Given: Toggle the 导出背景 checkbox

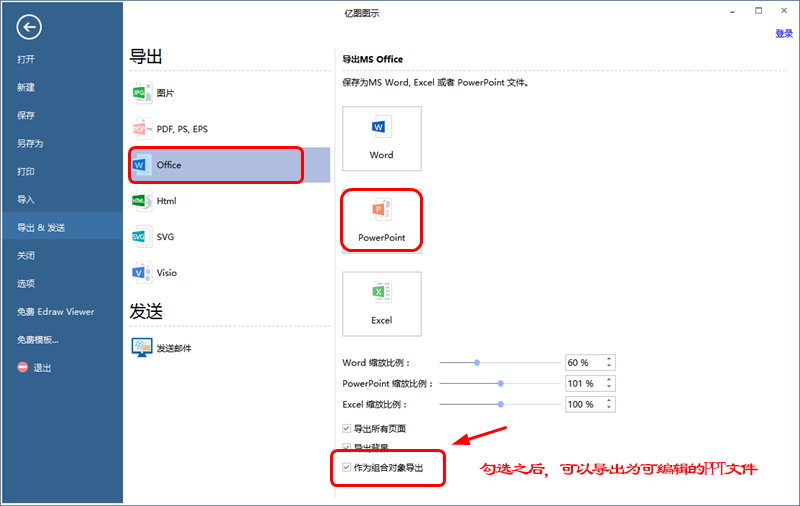Looking at the screenshot, I should tap(346, 447).
